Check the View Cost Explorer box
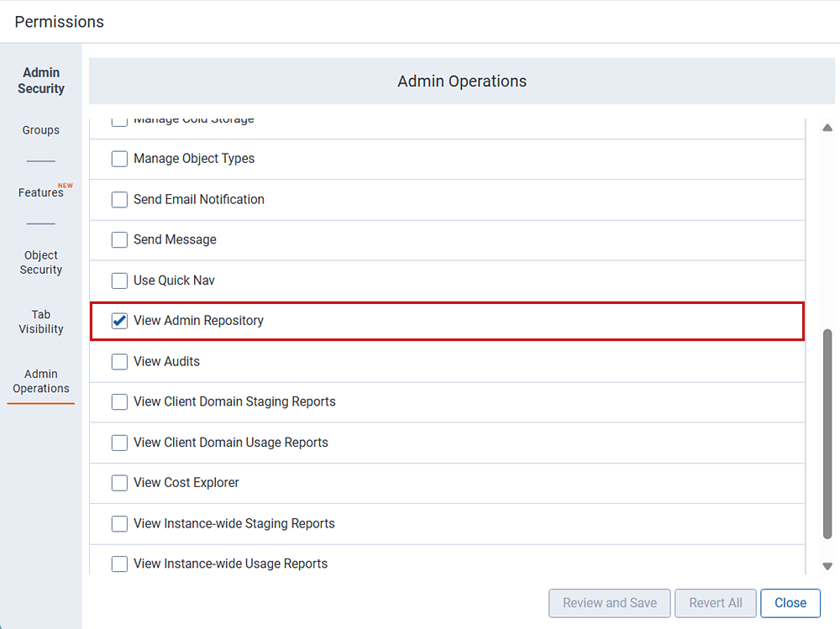The height and width of the screenshot is (629, 840). 119,482
